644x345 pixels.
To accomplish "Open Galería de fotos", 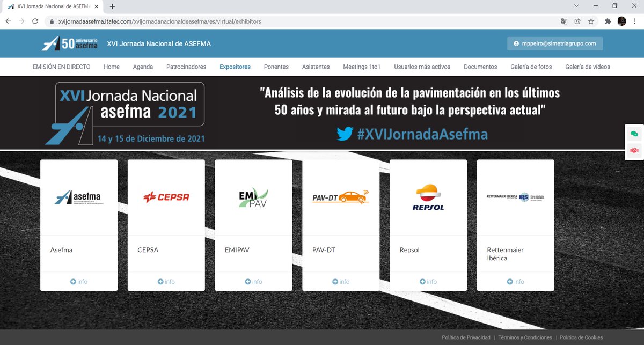I will click(x=531, y=67).
